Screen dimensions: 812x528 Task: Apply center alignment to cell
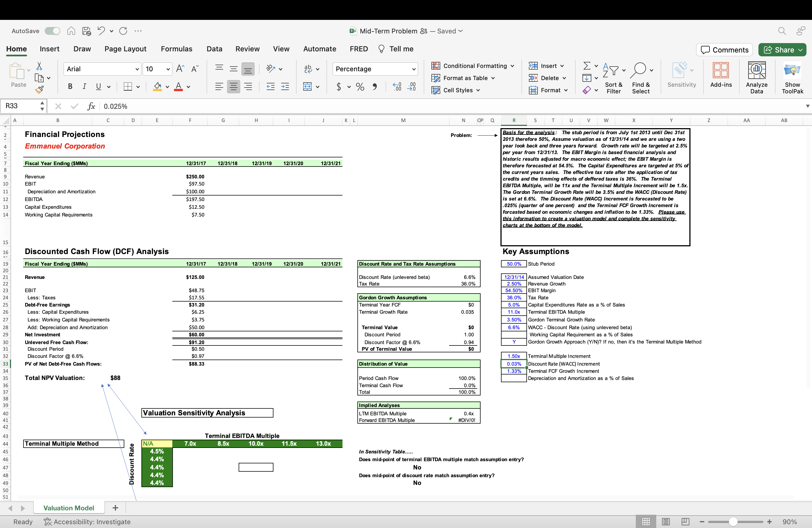coord(233,86)
